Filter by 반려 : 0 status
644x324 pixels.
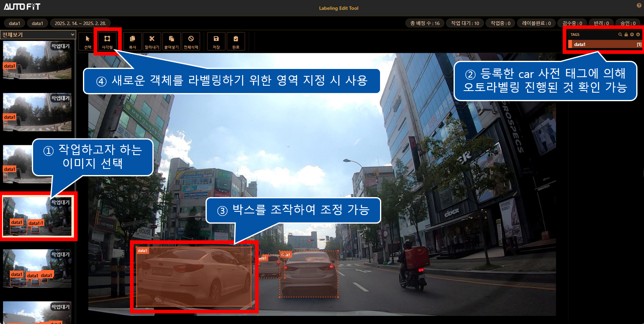[x=601, y=23]
